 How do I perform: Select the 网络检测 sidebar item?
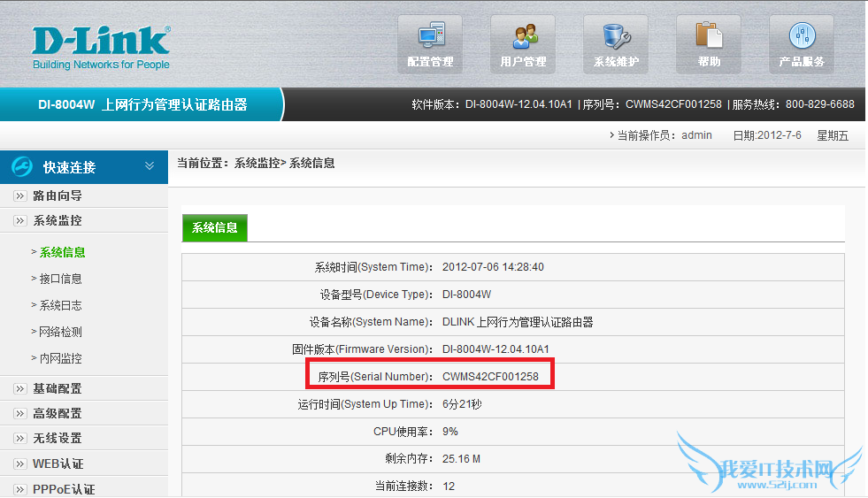point(60,332)
